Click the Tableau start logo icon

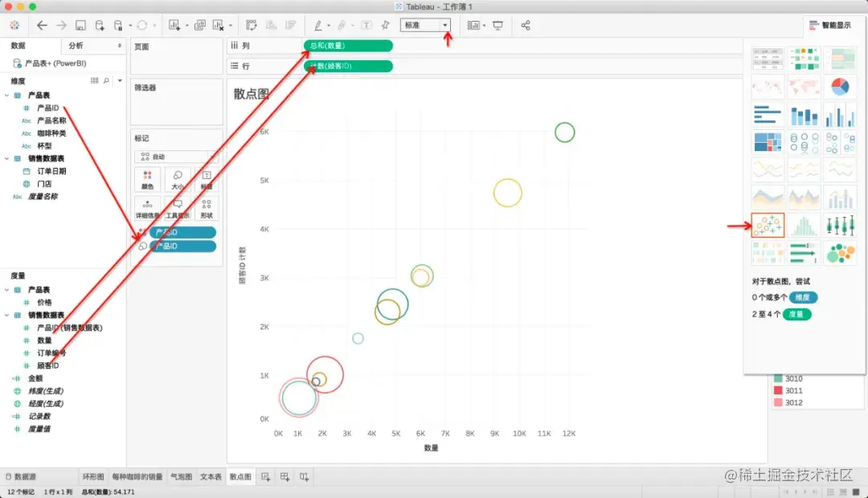click(15, 26)
